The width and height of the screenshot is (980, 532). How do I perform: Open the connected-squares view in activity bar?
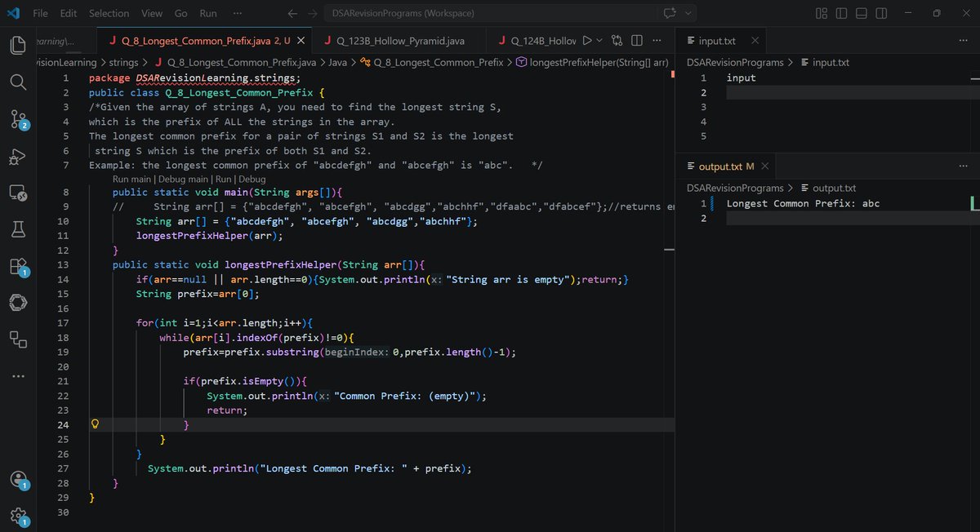click(18, 339)
